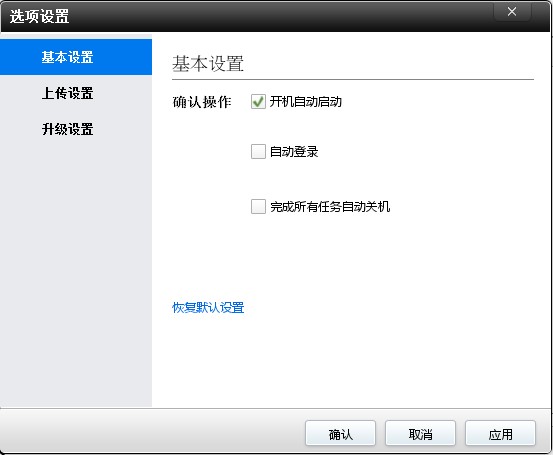
Task: Click the 确认操作 section label
Action: pyautogui.click(x=202, y=102)
